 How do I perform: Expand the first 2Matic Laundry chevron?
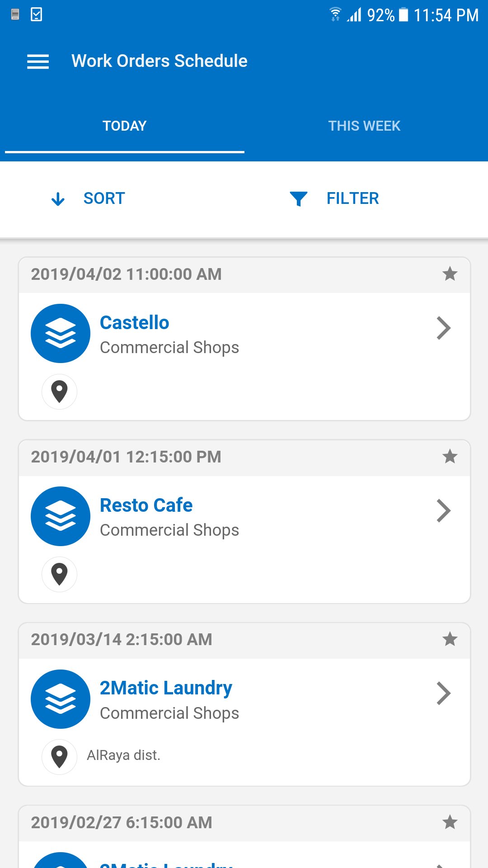[x=444, y=693]
